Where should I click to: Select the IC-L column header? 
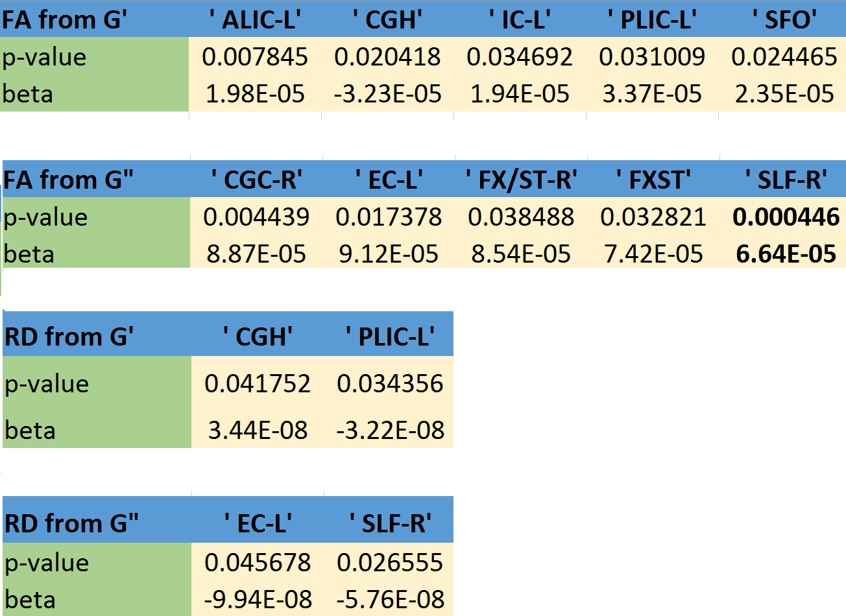coord(520,19)
